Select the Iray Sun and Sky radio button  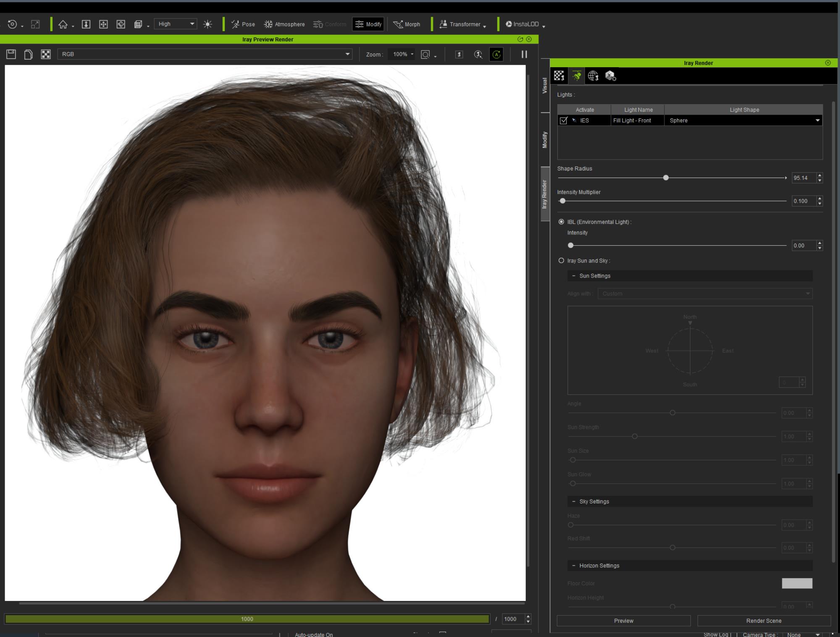pos(561,260)
